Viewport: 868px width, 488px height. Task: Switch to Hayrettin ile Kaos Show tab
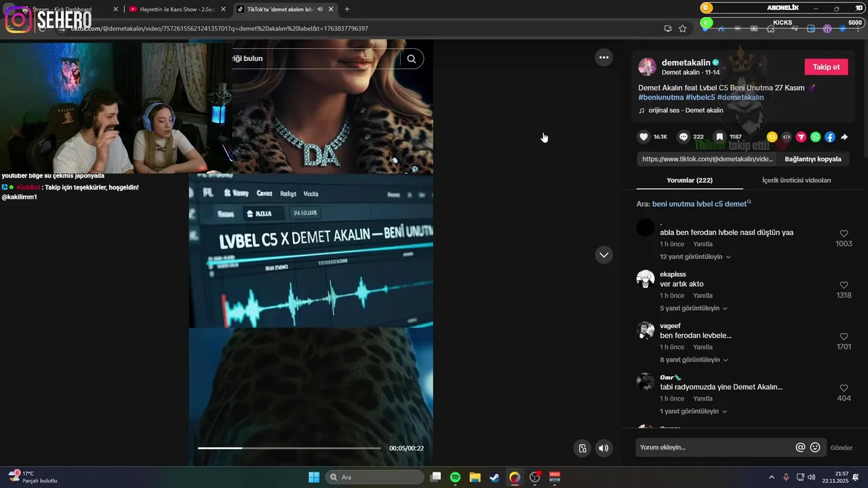coord(177,9)
